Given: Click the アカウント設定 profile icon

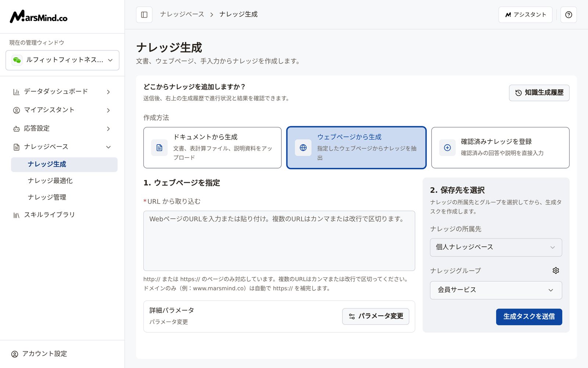Looking at the screenshot, I should (15, 354).
